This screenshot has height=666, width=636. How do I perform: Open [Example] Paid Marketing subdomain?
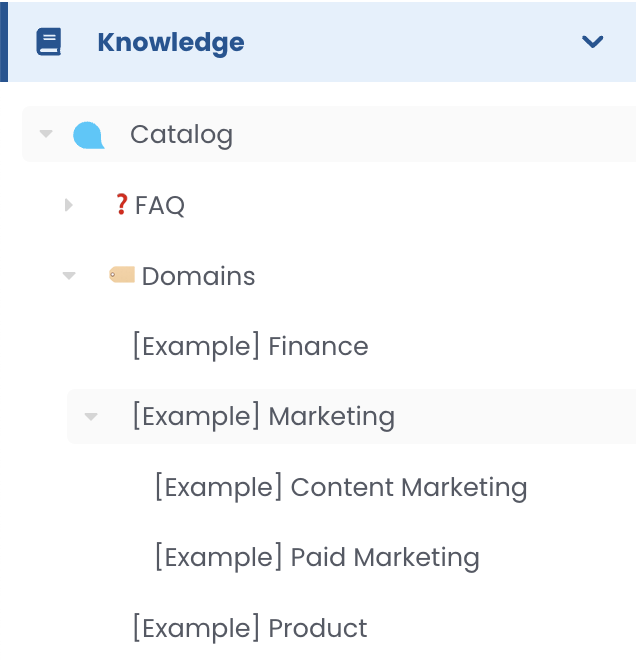(316, 557)
